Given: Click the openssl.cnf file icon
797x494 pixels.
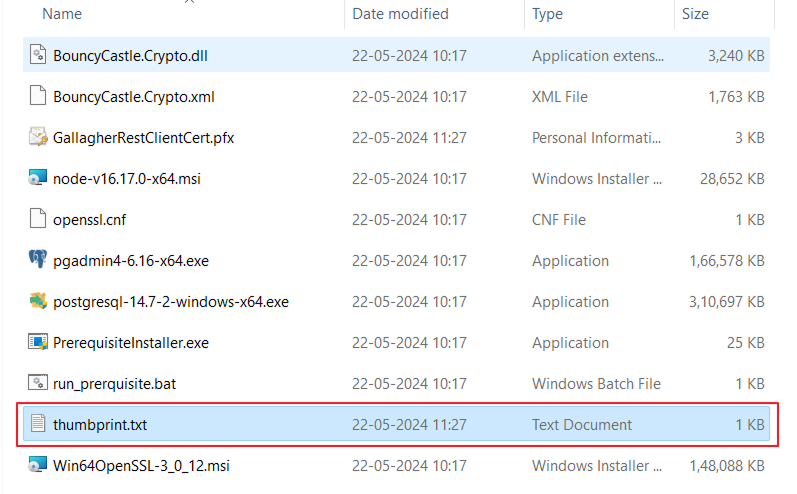Looking at the screenshot, I should point(38,220).
